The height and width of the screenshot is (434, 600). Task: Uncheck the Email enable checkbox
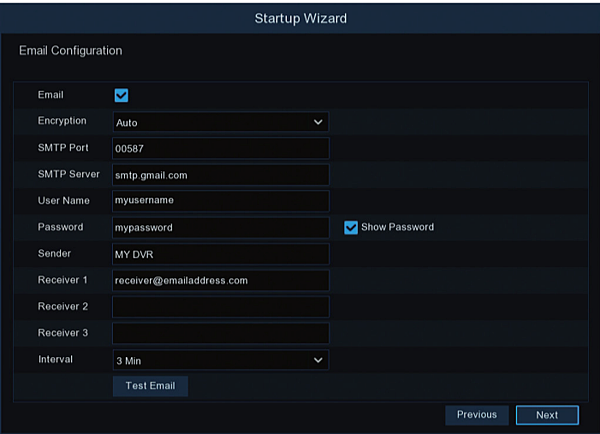point(122,96)
